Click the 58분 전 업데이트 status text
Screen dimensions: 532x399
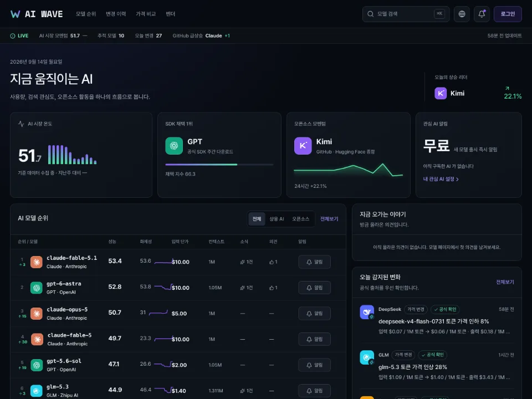tap(504, 35)
